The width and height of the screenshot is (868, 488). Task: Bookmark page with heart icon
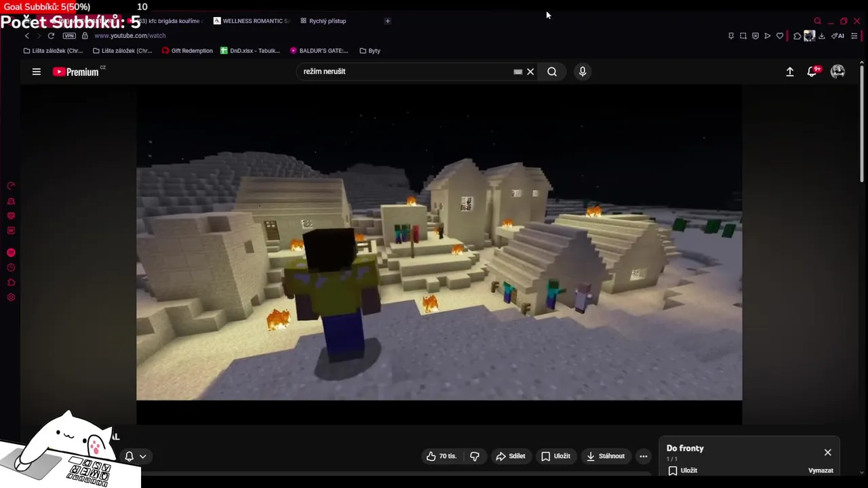(x=780, y=36)
